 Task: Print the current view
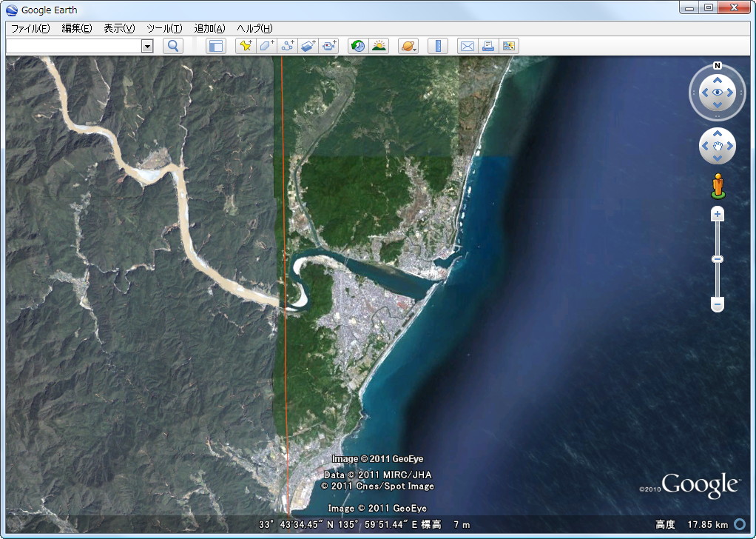click(488, 46)
